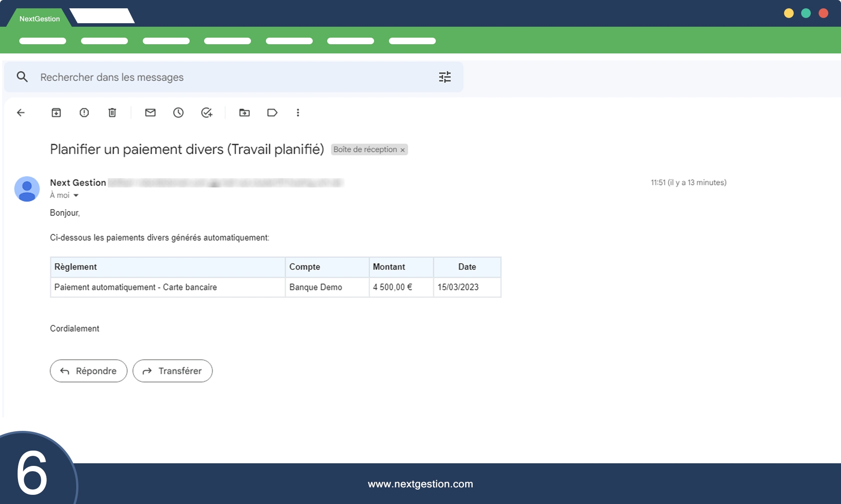This screenshot has width=841, height=504.
Task: Click the back arrow to return to inbox
Action: [x=21, y=113]
